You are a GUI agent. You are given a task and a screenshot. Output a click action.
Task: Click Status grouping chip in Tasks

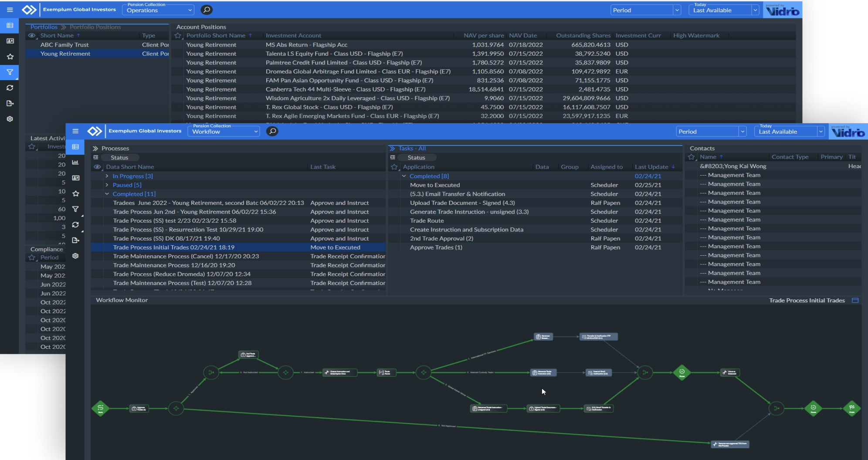coord(416,158)
